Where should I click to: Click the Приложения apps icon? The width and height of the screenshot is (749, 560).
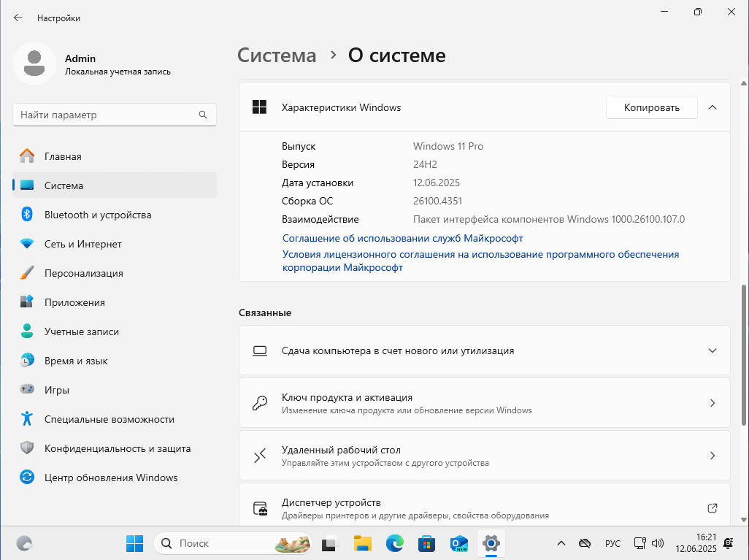point(27,302)
